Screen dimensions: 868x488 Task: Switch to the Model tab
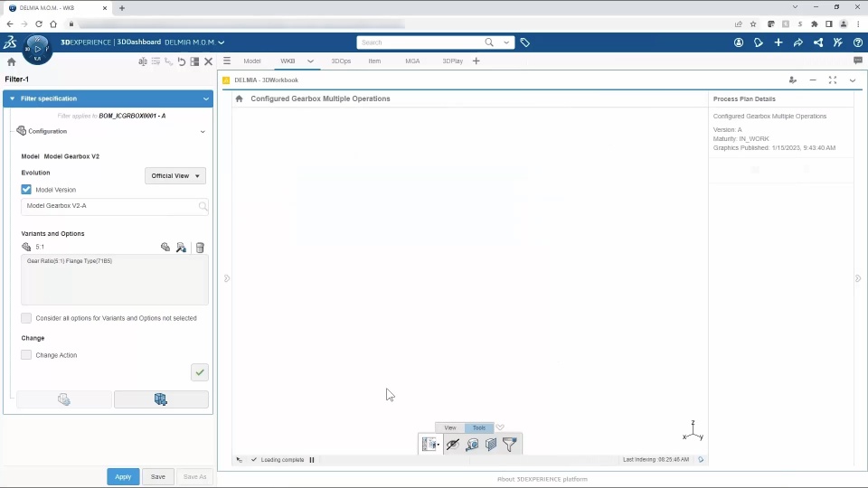[x=252, y=61]
